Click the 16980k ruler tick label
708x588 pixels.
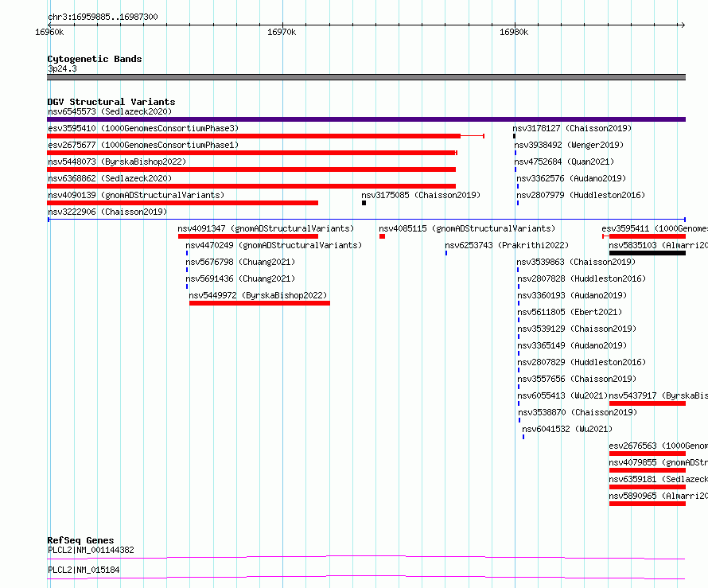pyautogui.click(x=514, y=32)
